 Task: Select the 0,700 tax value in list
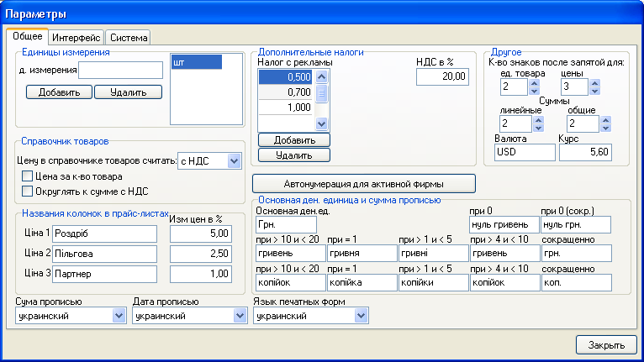pyautogui.click(x=286, y=92)
